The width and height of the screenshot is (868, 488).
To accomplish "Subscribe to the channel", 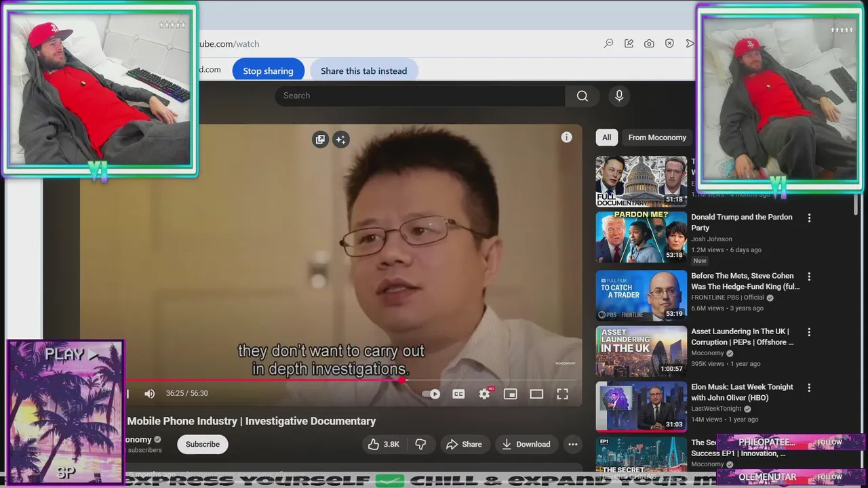I will (x=203, y=445).
